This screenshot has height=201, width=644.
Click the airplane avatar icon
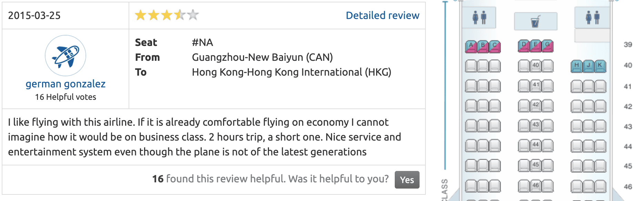coord(66,56)
